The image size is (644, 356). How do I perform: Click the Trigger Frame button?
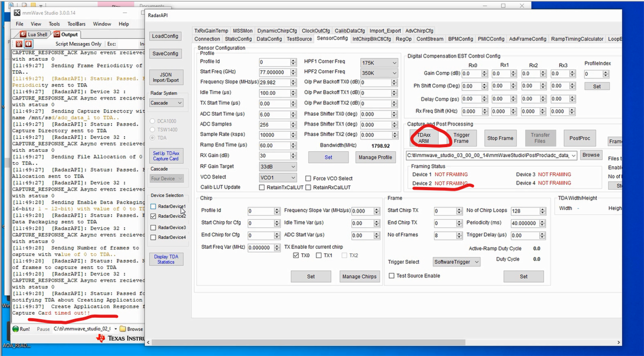pos(461,138)
